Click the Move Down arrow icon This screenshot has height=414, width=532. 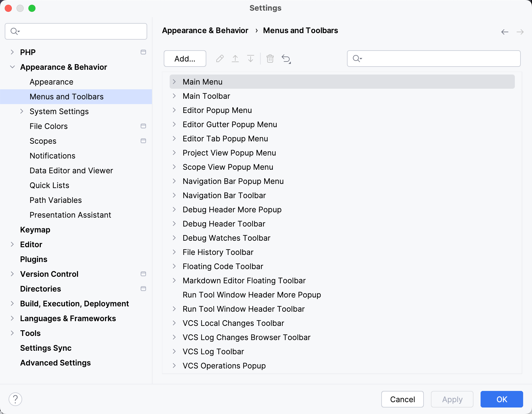pyautogui.click(x=250, y=59)
